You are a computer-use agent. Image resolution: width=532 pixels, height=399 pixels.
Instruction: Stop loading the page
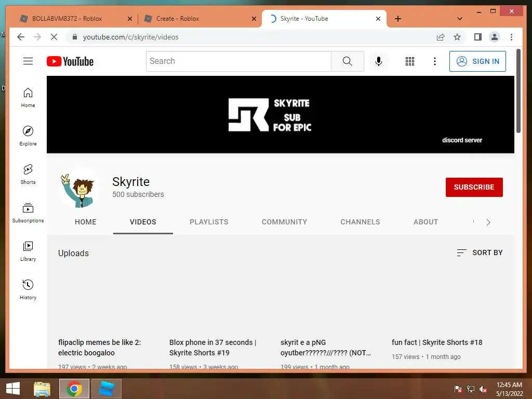point(54,37)
